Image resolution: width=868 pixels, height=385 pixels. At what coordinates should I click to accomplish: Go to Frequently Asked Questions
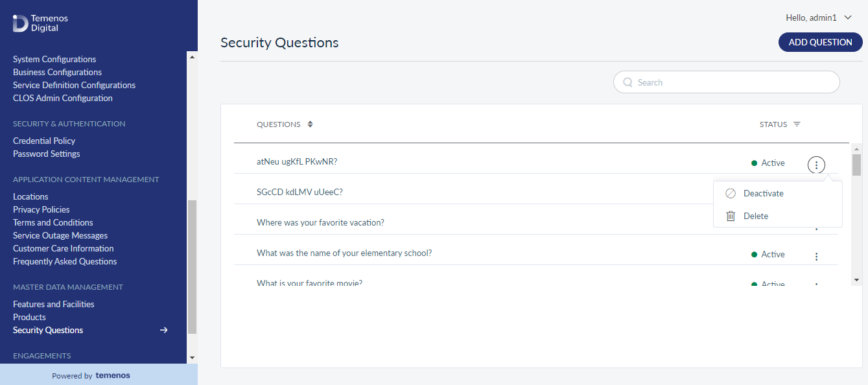coord(65,261)
